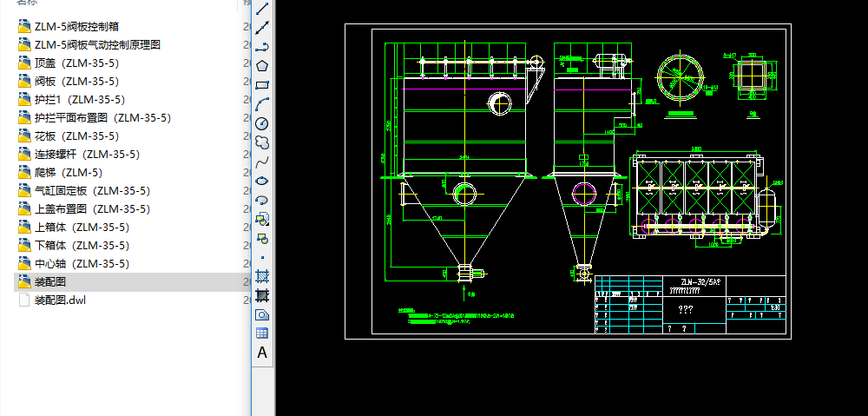Screen dimensions: 868x416
Task: Select the 装配图.dwl lock file
Action: pyautogui.click(x=60, y=300)
